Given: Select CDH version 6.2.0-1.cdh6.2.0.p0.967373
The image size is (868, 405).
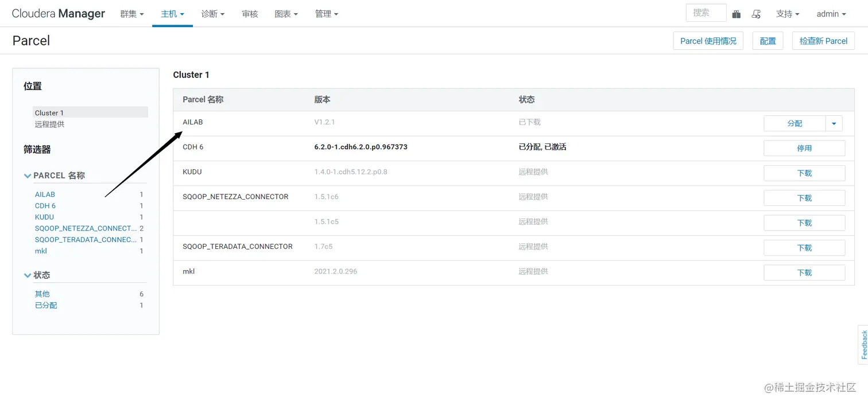Looking at the screenshot, I should [x=361, y=147].
